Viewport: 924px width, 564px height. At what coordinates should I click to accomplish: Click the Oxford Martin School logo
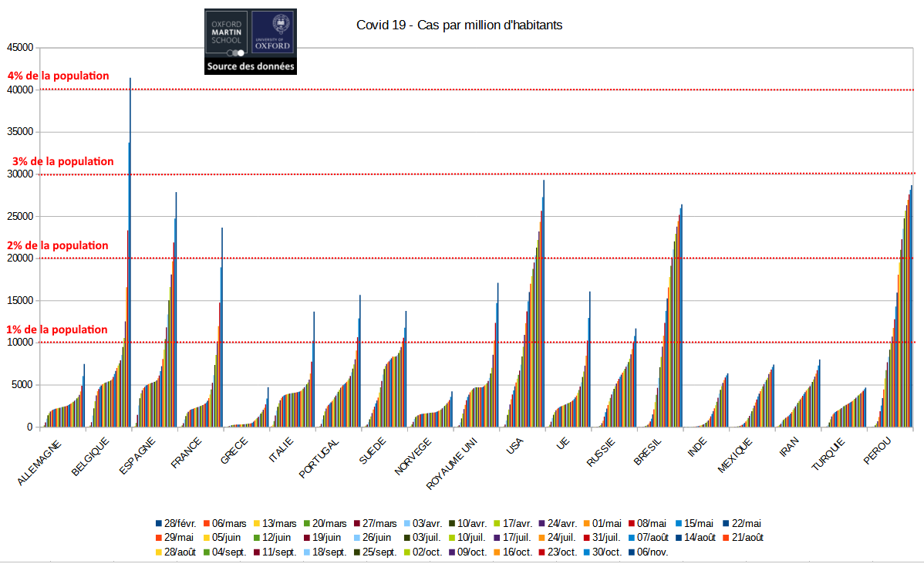pos(228,35)
